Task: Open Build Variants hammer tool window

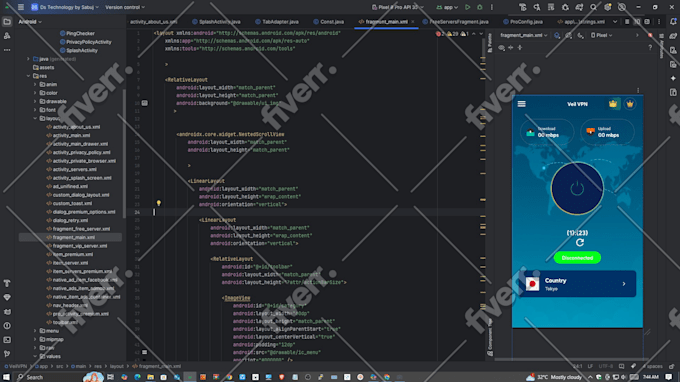Action: (x=7, y=283)
